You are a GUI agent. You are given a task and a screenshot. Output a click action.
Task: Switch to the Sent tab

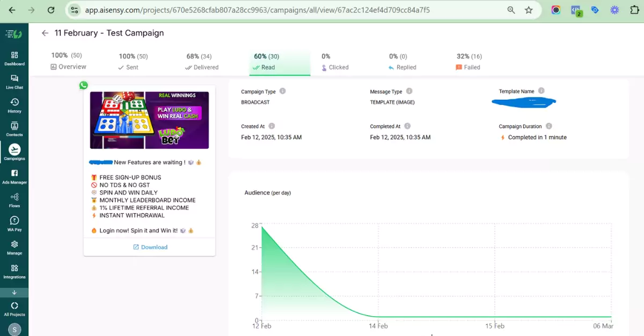133,62
